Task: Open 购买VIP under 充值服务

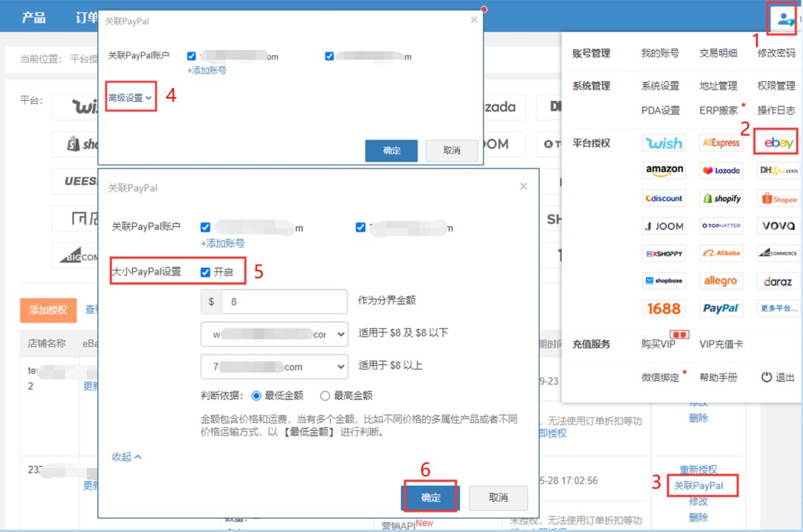Action: pos(658,344)
